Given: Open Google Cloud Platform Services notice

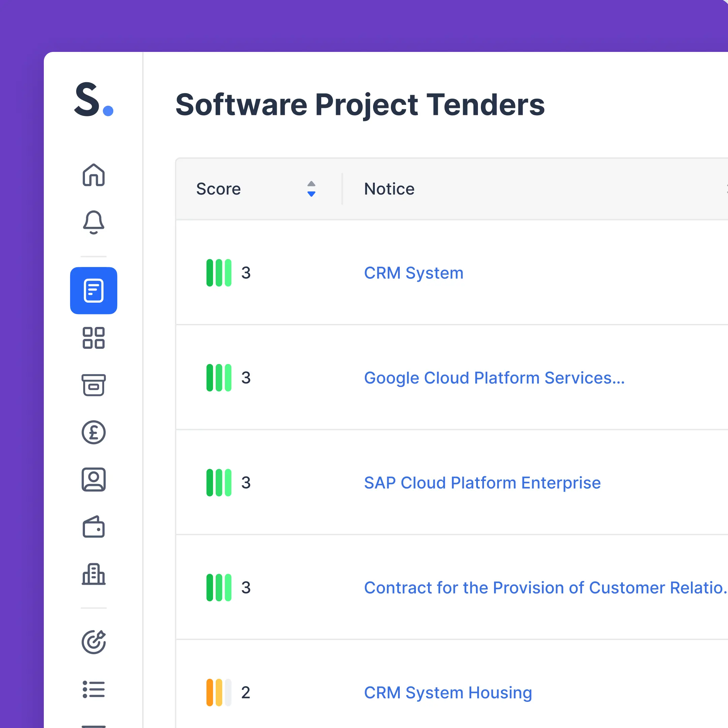Looking at the screenshot, I should tap(494, 378).
